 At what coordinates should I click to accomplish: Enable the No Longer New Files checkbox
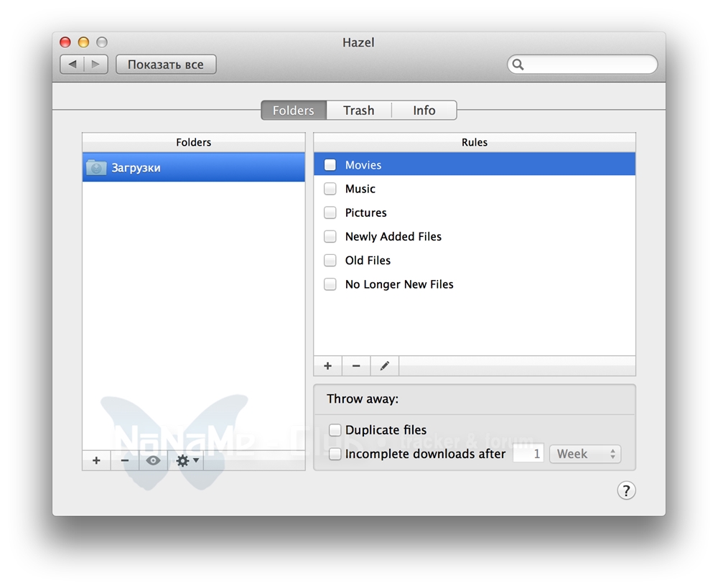tap(330, 284)
